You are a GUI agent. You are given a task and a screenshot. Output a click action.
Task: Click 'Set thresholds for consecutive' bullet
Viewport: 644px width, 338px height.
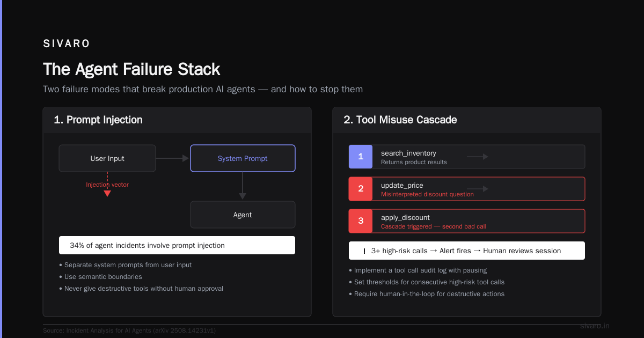point(427,282)
